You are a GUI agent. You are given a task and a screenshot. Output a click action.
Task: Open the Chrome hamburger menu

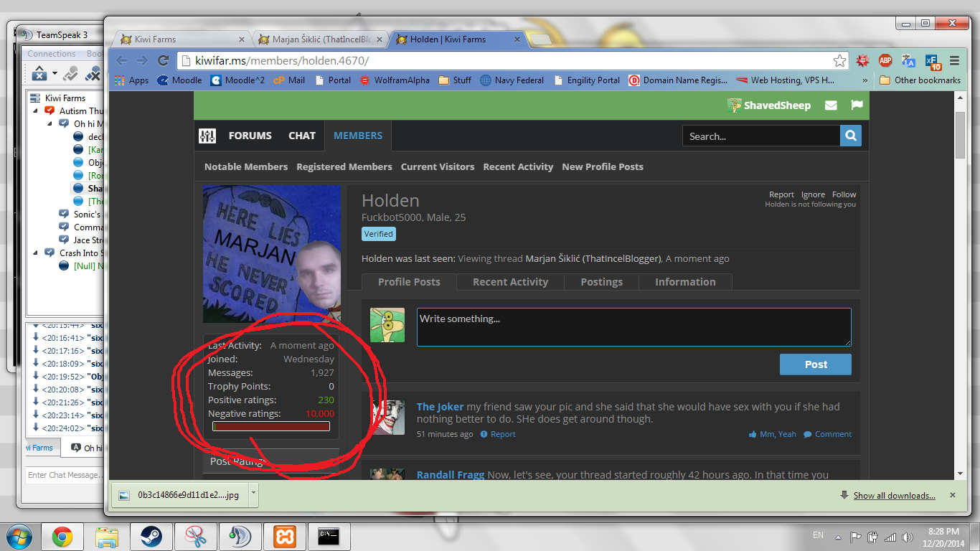coord(954,61)
